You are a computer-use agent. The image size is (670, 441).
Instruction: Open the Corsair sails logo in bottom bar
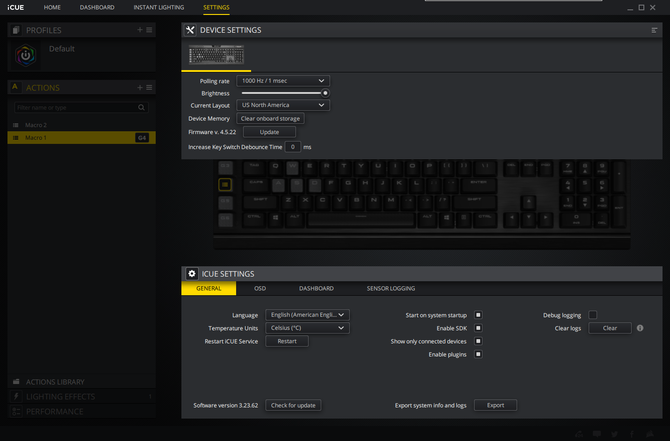tap(650, 434)
